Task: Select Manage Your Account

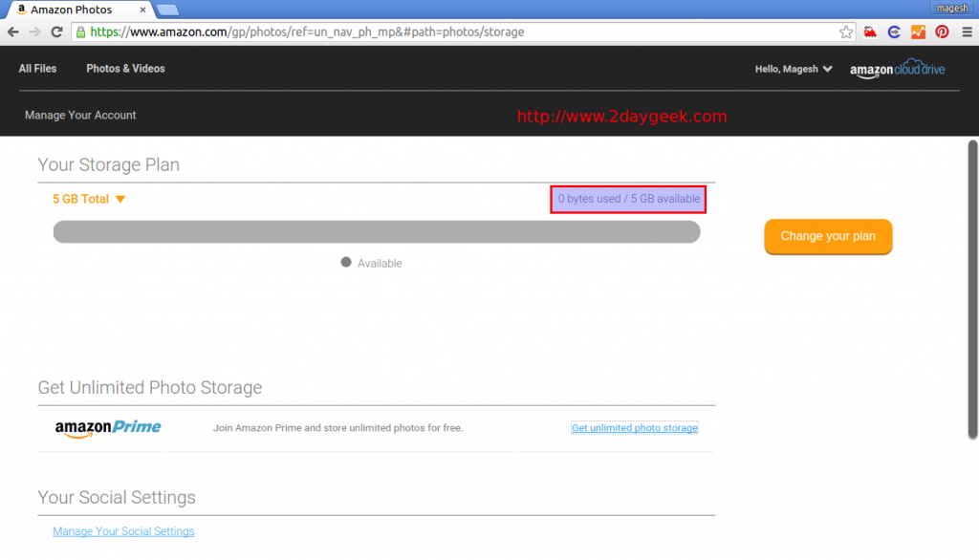Action: point(80,115)
